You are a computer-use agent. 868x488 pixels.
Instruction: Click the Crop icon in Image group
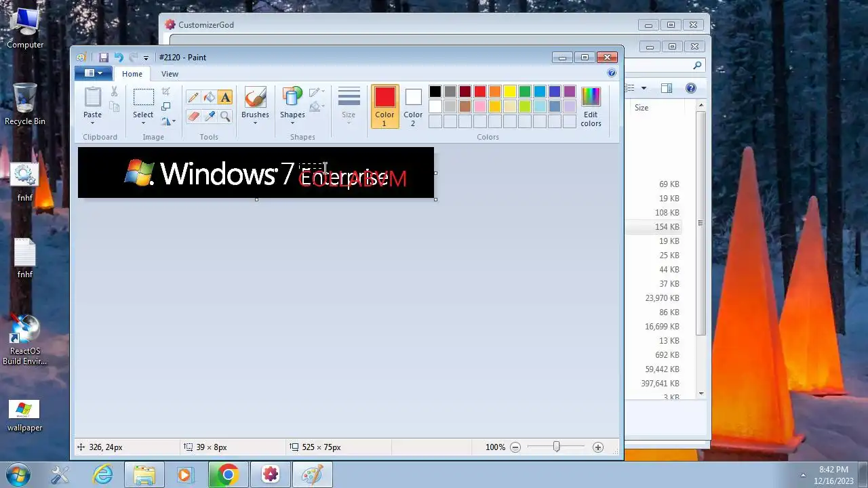166,91
